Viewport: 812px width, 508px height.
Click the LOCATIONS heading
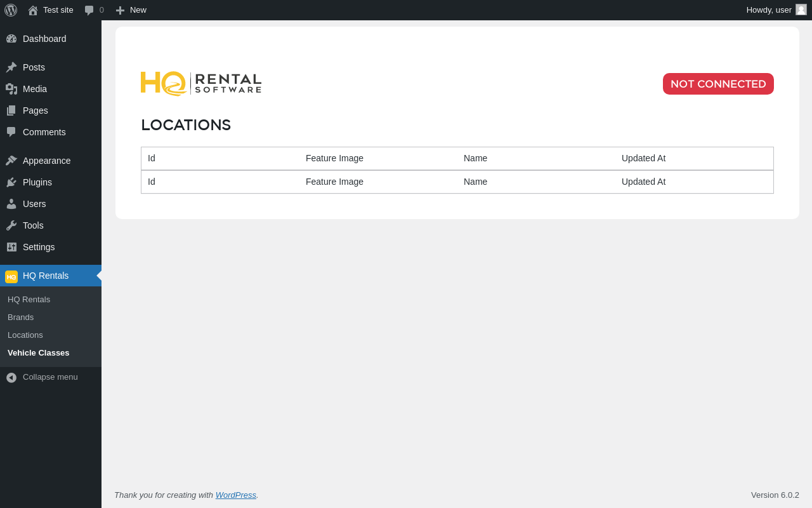click(186, 125)
